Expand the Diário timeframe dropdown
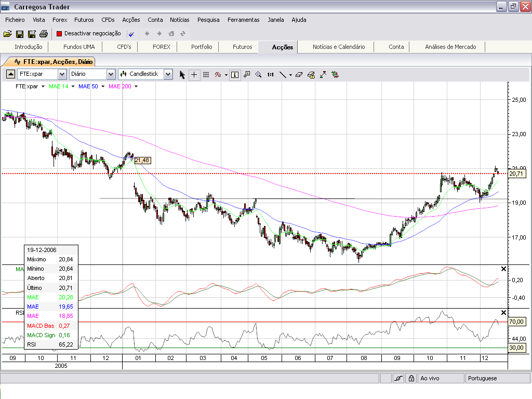 [112, 74]
